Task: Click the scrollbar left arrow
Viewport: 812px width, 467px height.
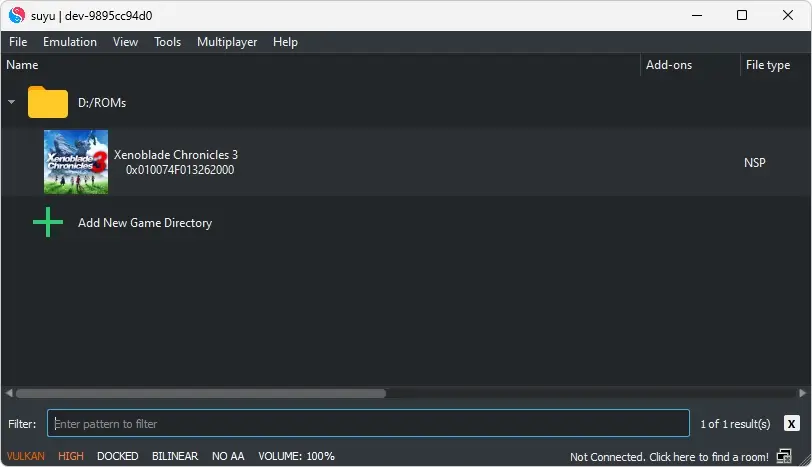Action: point(9,393)
